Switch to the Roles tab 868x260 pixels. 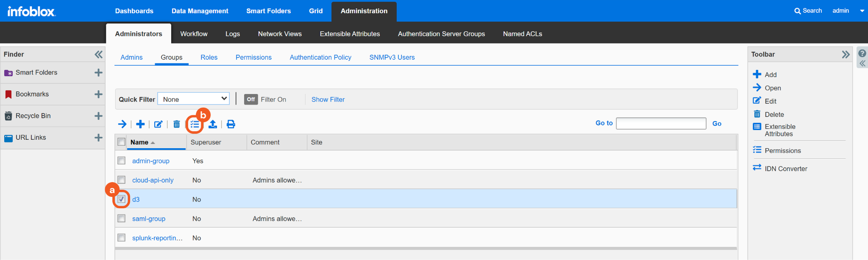(x=209, y=57)
